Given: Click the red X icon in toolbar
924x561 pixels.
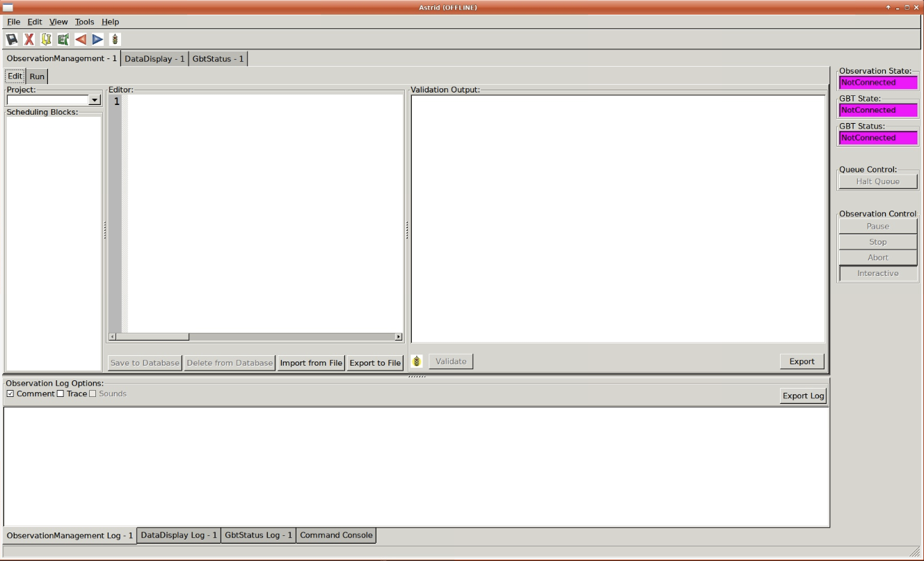Looking at the screenshot, I should (x=29, y=40).
